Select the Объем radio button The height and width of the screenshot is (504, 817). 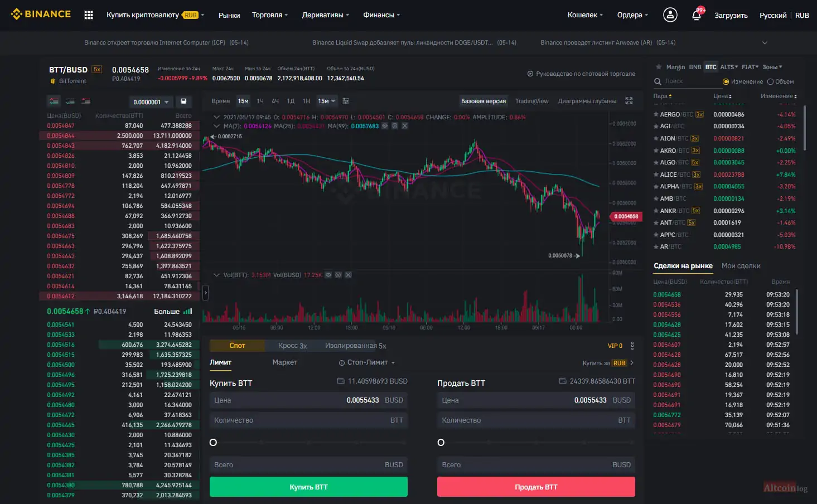[x=771, y=82]
